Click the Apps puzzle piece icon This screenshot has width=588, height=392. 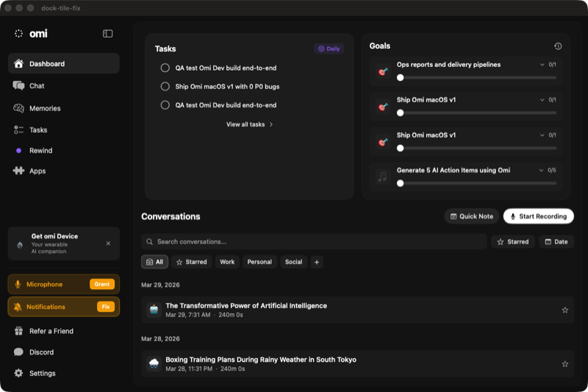coord(18,171)
